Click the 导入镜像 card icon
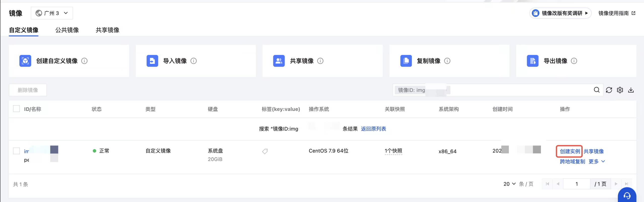 pyautogui.click(x=152, y=61)
